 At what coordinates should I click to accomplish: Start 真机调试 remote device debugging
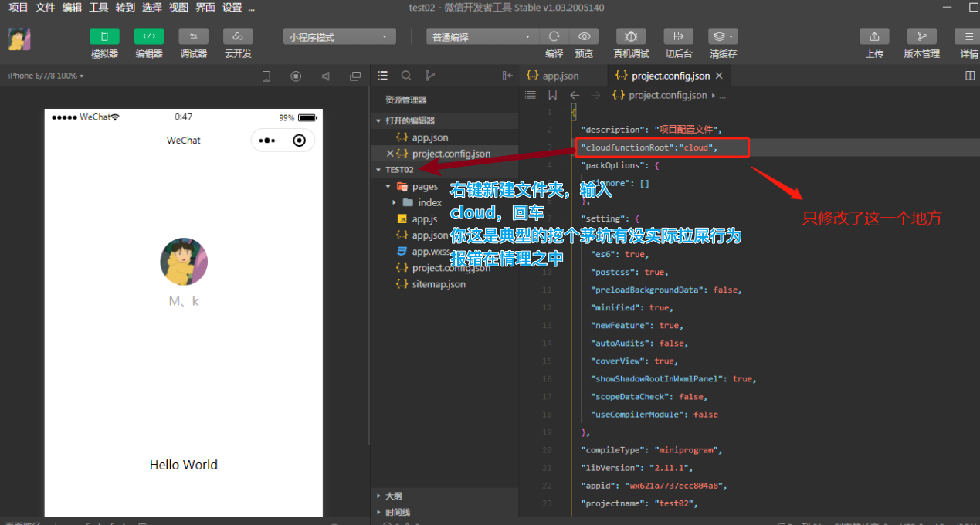(x=631, y=37)
